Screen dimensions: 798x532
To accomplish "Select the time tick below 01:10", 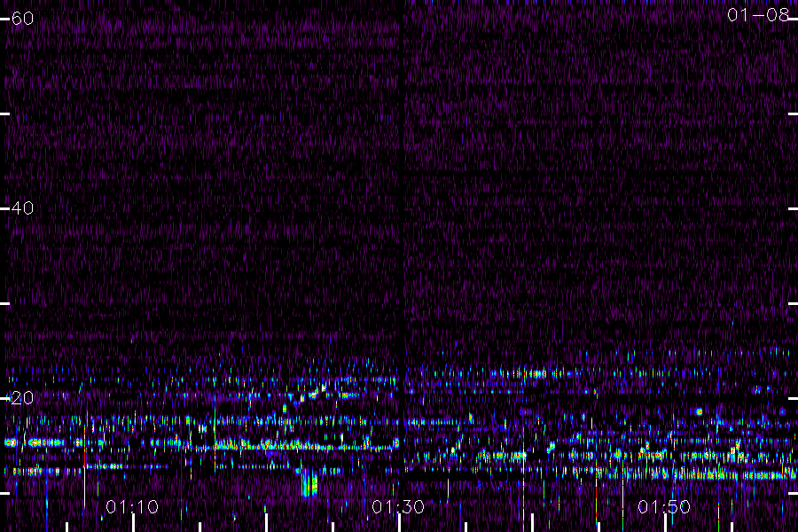I will tap(133, 523).
